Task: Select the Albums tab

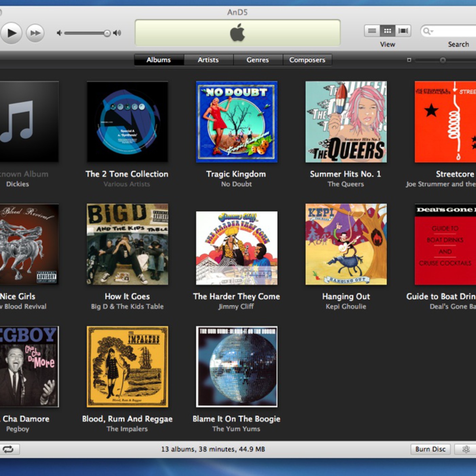Action: [158, 60]
